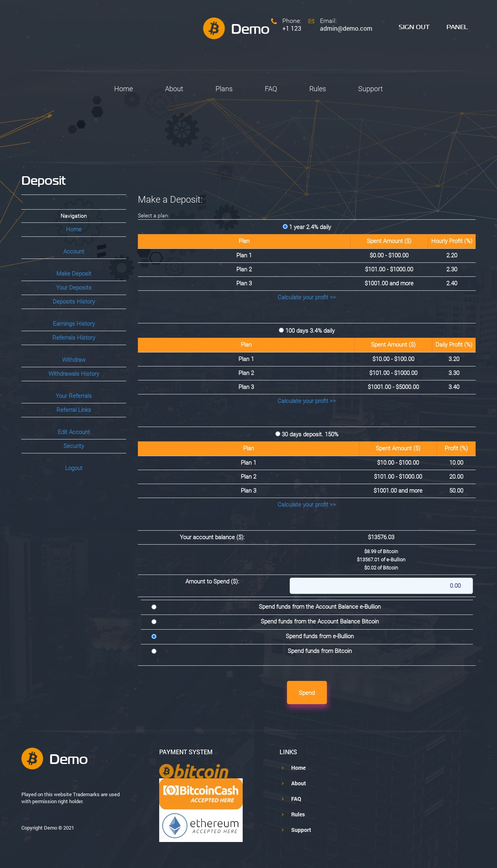
Task: Open Withdrawals History in sidebar
Action: pos(74,374)
